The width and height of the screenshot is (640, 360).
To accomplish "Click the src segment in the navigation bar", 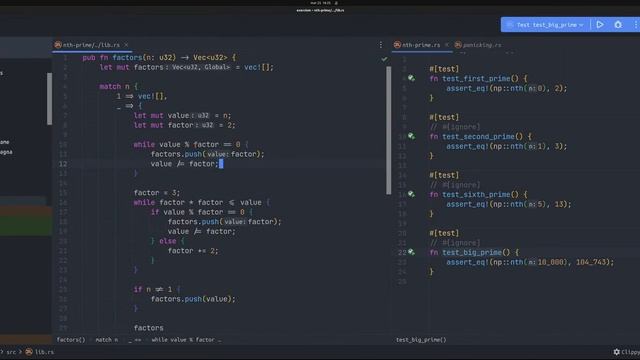I will coord(11,352).
